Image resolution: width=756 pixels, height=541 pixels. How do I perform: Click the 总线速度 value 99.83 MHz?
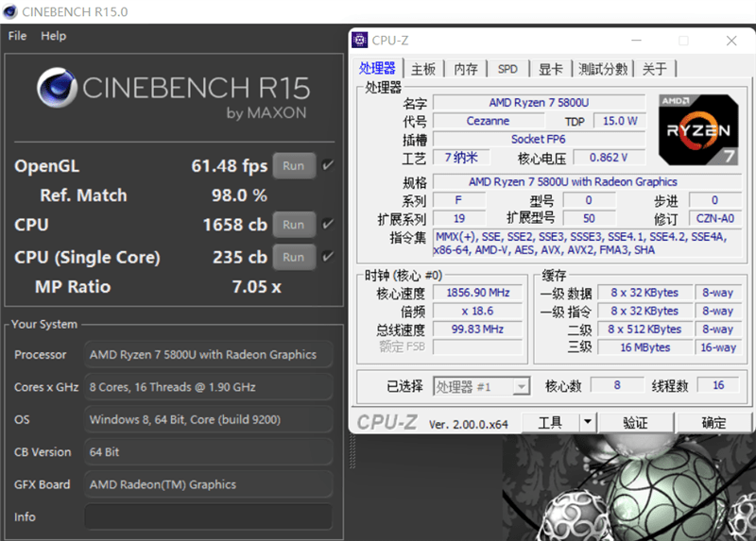(x=477, y=329)
